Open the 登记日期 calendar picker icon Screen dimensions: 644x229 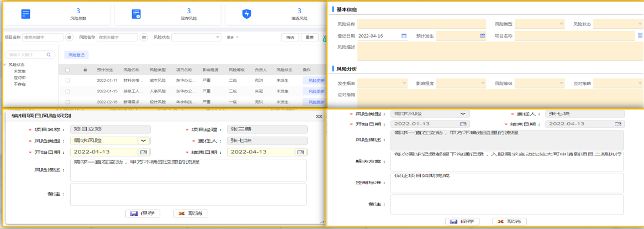404,36
